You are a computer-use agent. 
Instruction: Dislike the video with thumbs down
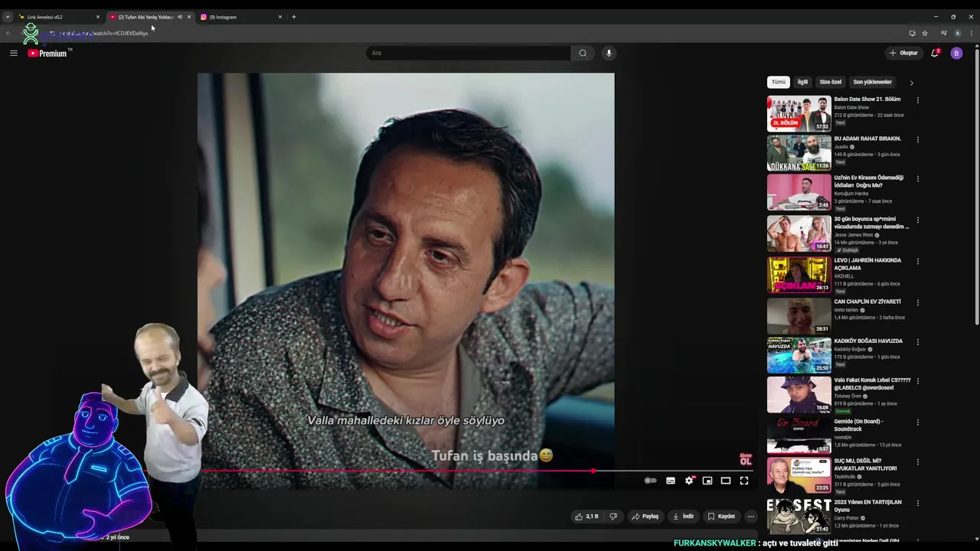612,517
